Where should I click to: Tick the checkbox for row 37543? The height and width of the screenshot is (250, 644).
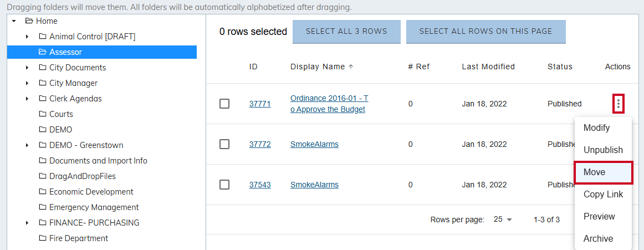(224, 185)
